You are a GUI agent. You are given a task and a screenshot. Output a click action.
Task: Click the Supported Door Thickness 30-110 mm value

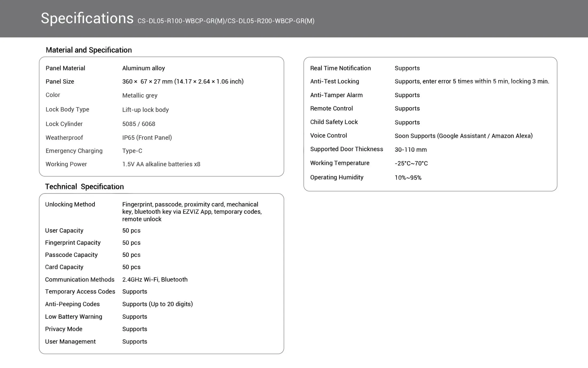pyautogui.click(x=411, y=150)
